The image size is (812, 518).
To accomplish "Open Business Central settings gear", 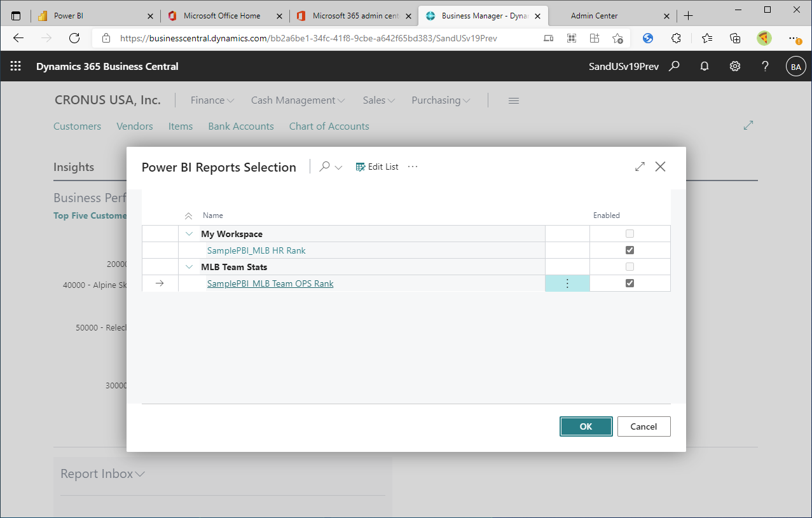I will click(734, 66).
